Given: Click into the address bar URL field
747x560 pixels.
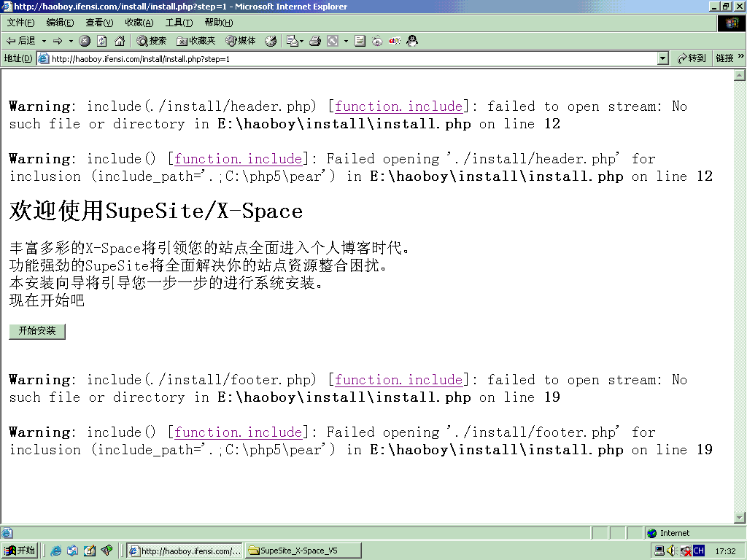Looking at the screenshot, I should [x=352, y=59].
